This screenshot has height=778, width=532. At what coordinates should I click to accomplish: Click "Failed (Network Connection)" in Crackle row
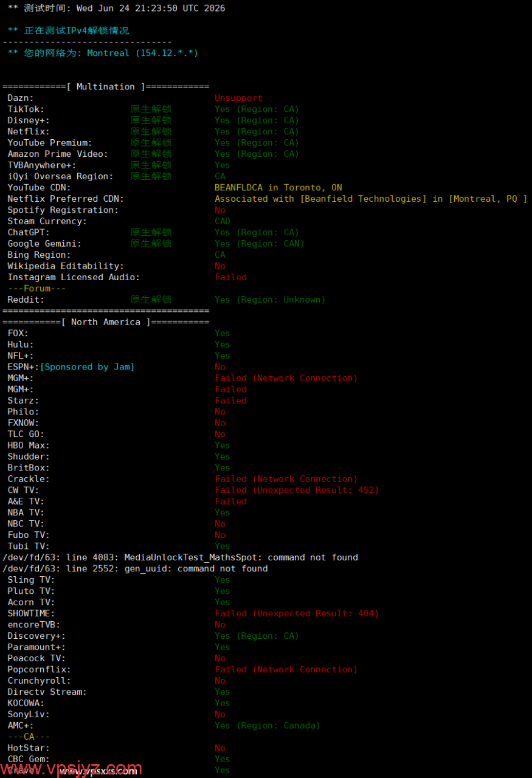[x=286, y=480]
